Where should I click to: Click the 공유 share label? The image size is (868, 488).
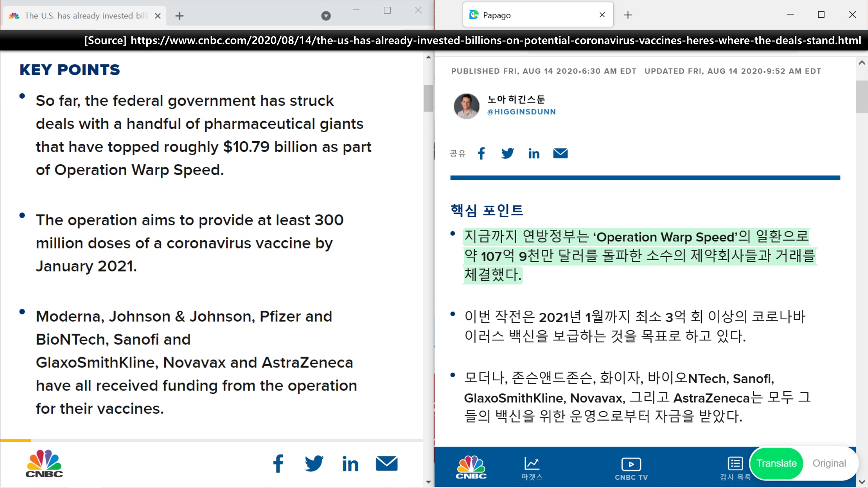(458, 154)
